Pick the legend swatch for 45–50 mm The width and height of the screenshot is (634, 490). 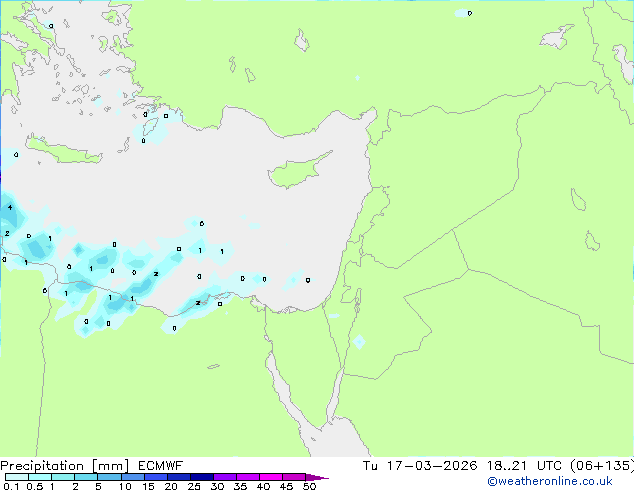click(294, 477)
